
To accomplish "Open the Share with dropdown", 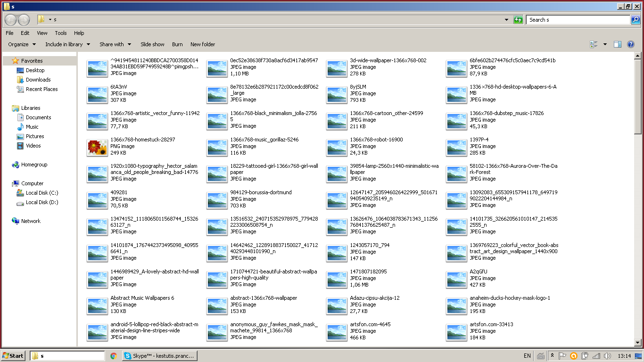I will point(116,44).
